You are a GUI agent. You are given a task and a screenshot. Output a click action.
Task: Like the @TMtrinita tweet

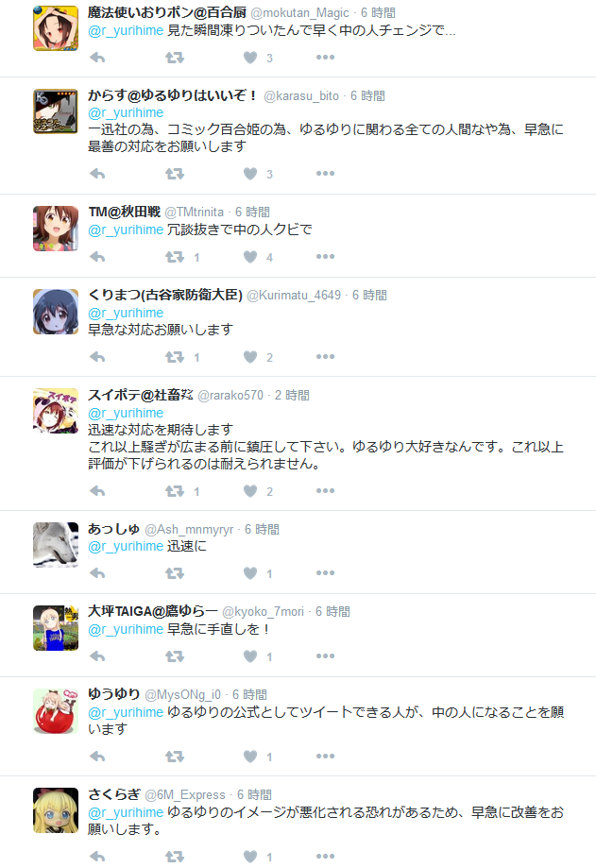(x=250, y=257)
